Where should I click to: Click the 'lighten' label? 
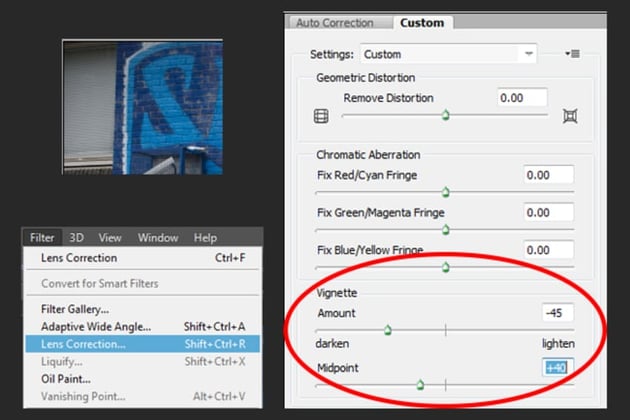[558, 344]
